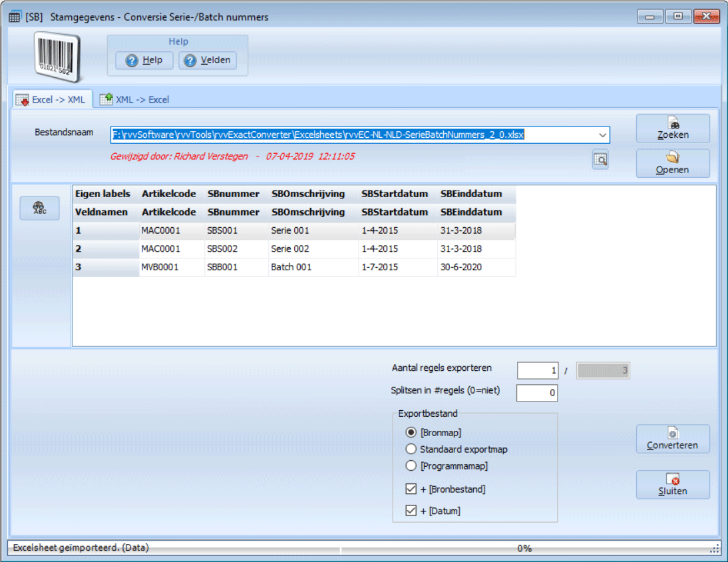Switch to the XML -> Excel tab
728x562 pixels.
tap(134, 100)
